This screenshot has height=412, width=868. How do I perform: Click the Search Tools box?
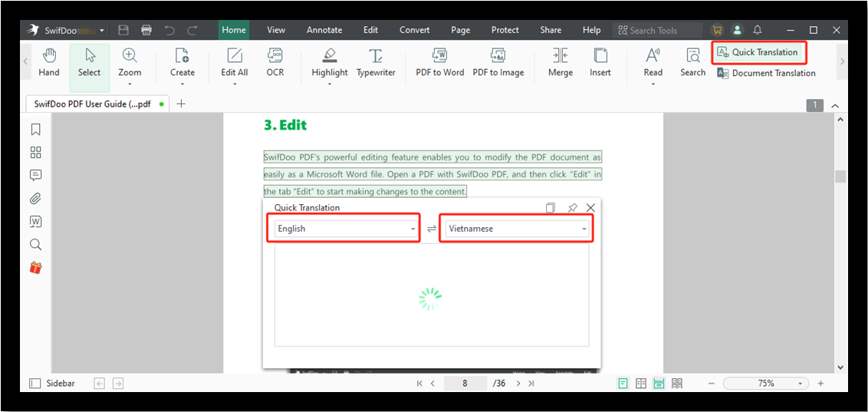point(657,31)
